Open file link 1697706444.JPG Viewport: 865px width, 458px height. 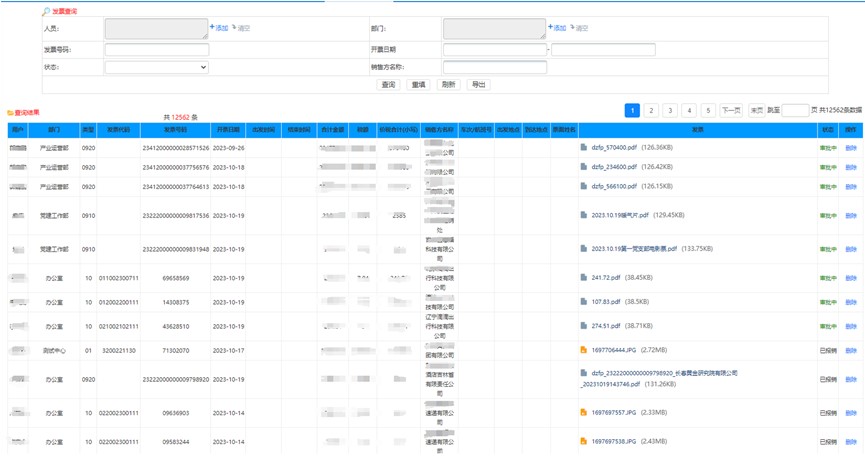click(x=613, y=350)
